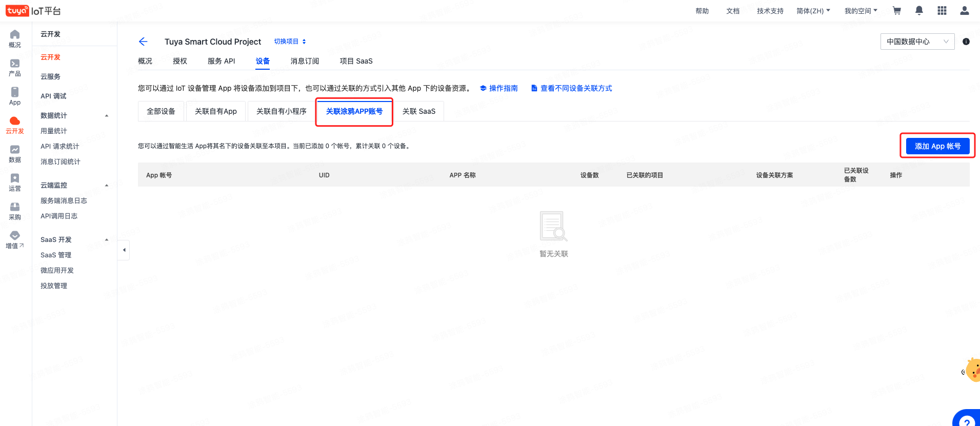The height and width of the screenshot is (426, 980).
Task: Click the 暂无关联 empty-state icon
Action: (x=553, y=226)
